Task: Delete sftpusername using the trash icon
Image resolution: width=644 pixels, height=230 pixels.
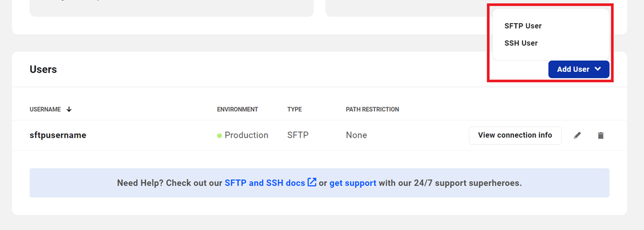Action: click(600, 136)
